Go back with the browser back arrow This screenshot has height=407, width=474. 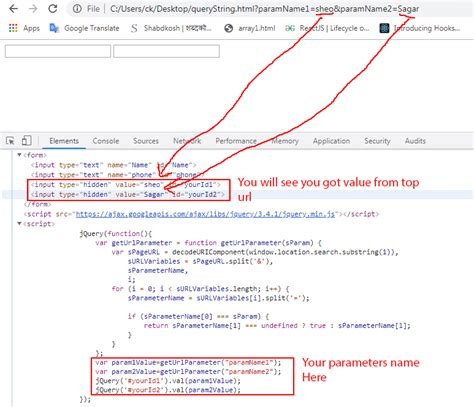[13, 9]
